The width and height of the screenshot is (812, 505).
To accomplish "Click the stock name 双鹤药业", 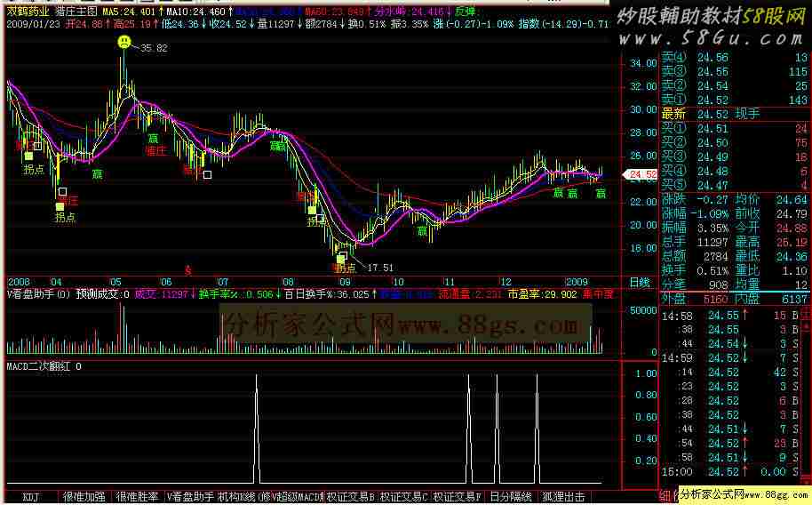I will tap(28, 11).
